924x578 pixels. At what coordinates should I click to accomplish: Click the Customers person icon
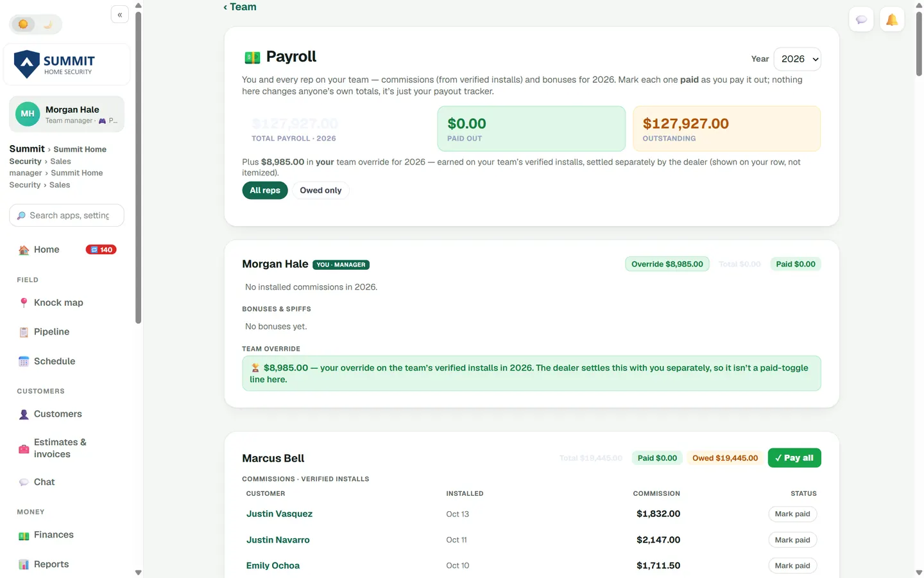tap(24, 414)
